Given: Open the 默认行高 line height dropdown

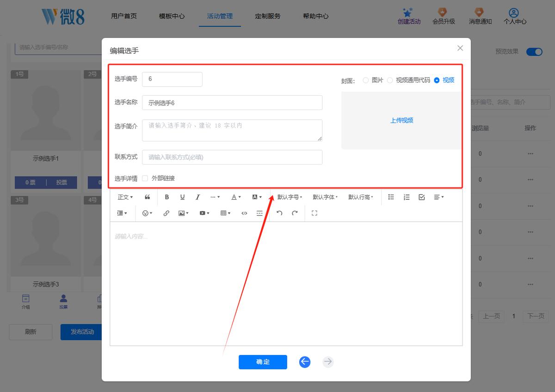Looking at the screenshot, I should [361, 197].
